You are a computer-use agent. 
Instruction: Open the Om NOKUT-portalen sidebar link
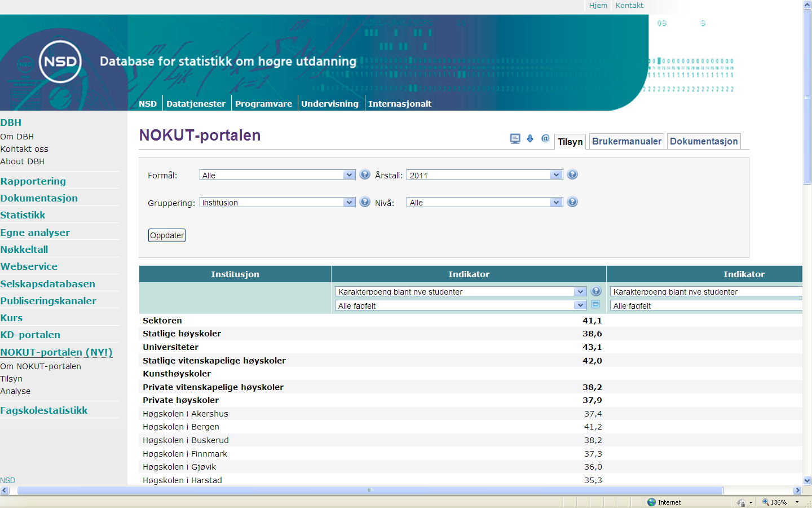point(41,366)
